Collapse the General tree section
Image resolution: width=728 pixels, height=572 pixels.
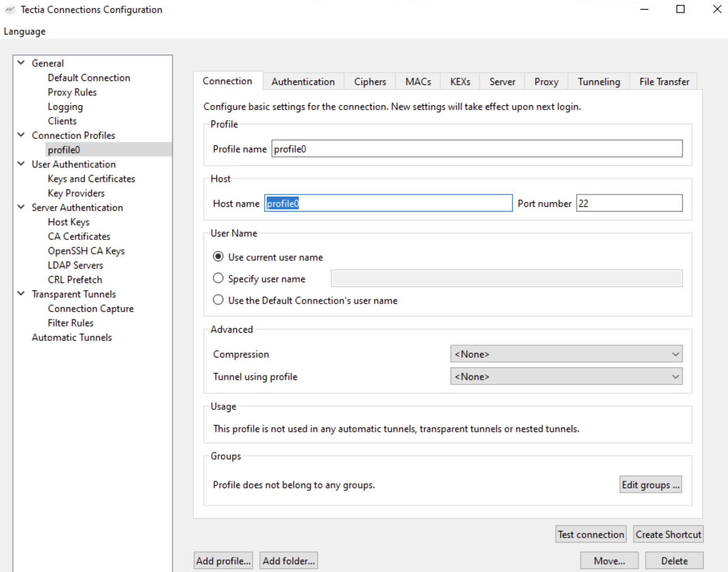[x=20, y=63]
